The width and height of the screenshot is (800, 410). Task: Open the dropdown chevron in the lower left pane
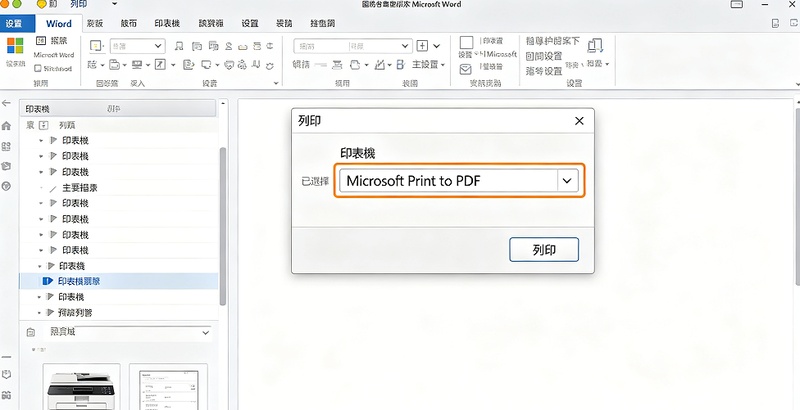click(x=206, y=332)
